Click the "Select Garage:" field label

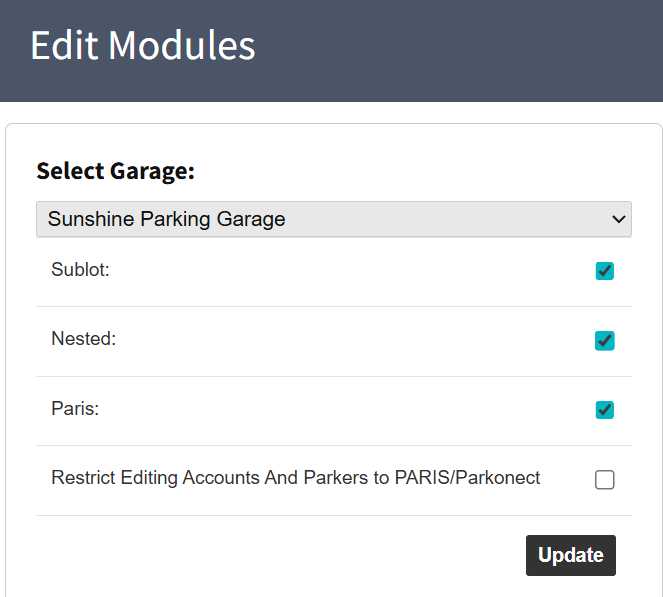tap(115, 171)
